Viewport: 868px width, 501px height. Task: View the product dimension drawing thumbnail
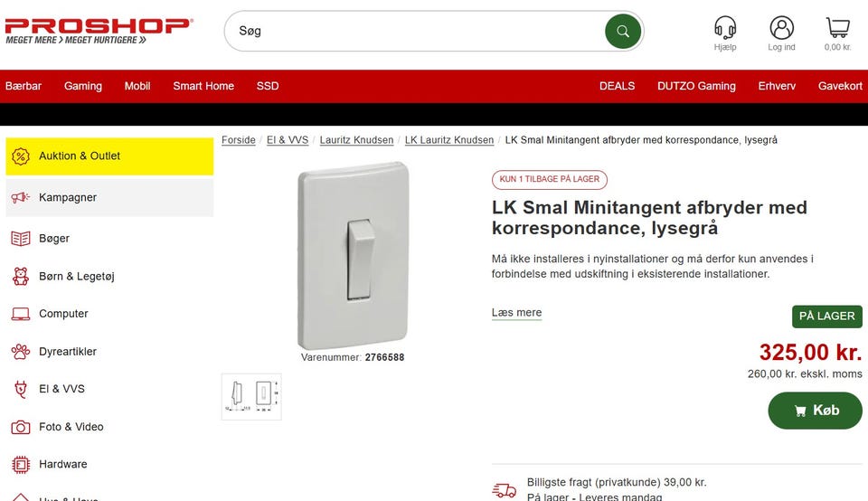[251, 397]
